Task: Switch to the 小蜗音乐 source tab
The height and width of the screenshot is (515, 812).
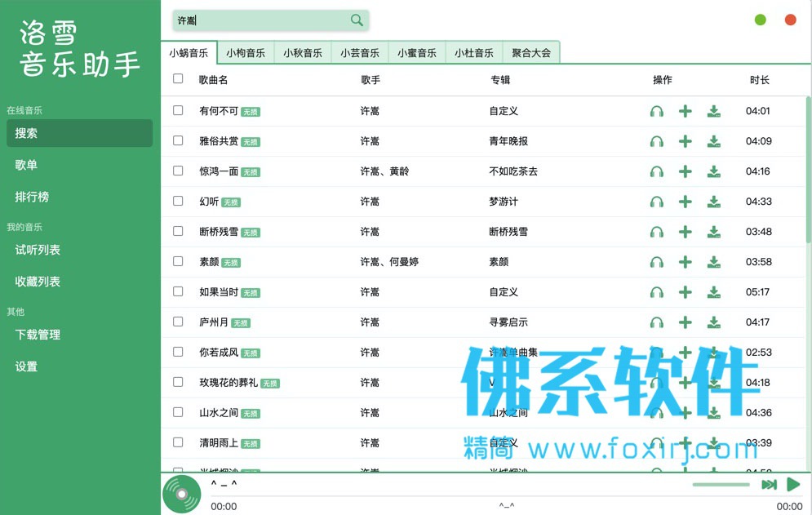Action: tap(189, 53)
